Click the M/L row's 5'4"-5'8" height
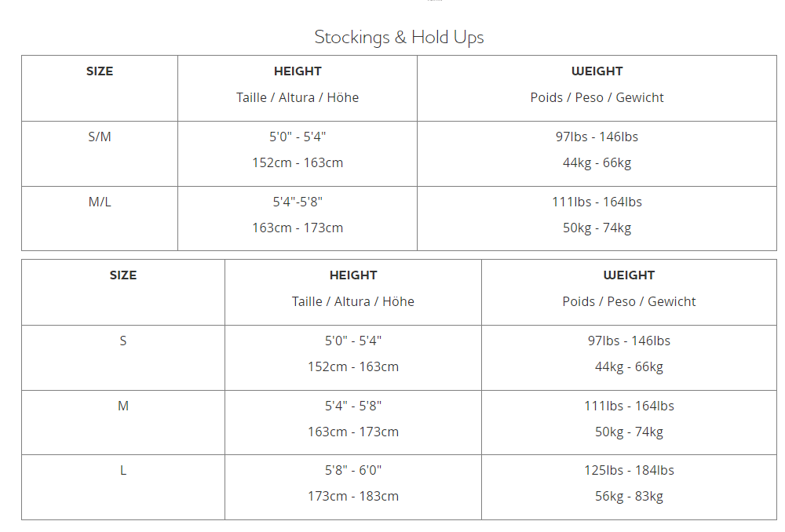This screenshot has height=532, width=785. point(298,202)
